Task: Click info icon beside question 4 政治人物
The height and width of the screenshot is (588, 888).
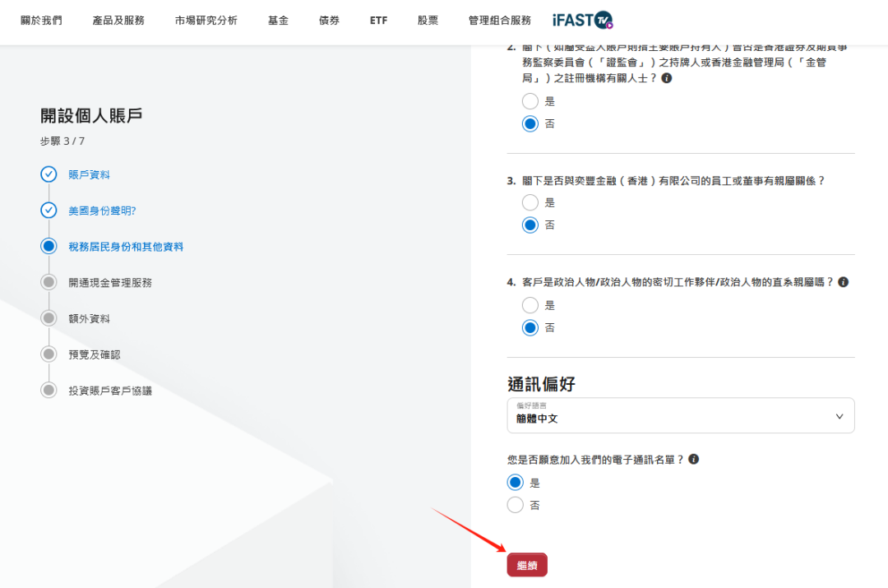Action: (x=844, y=282)
